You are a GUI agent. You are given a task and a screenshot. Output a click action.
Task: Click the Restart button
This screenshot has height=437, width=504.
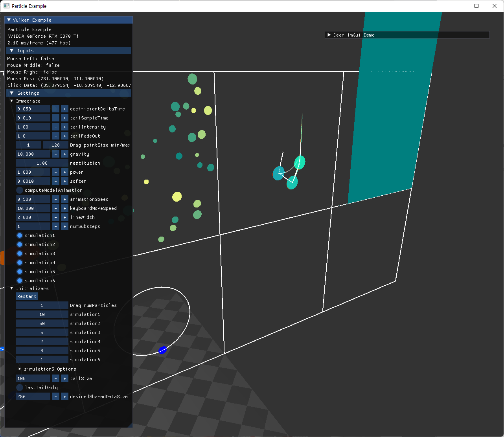pos(27,296)
